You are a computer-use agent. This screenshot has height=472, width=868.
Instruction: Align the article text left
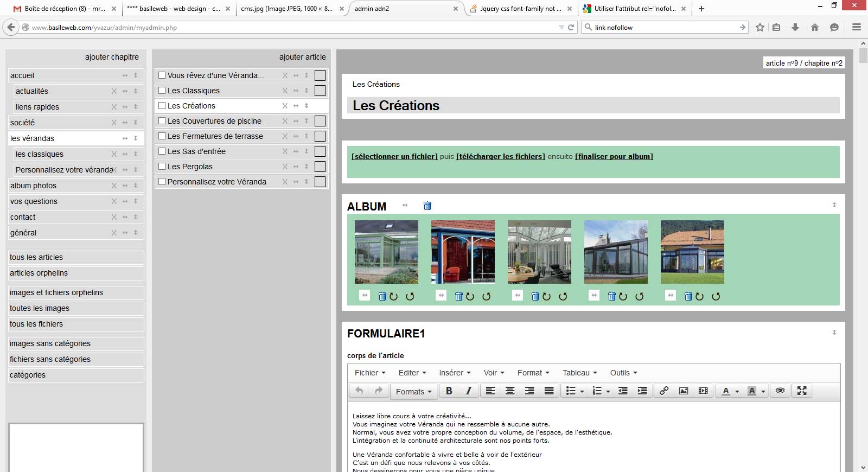[490, 391]
